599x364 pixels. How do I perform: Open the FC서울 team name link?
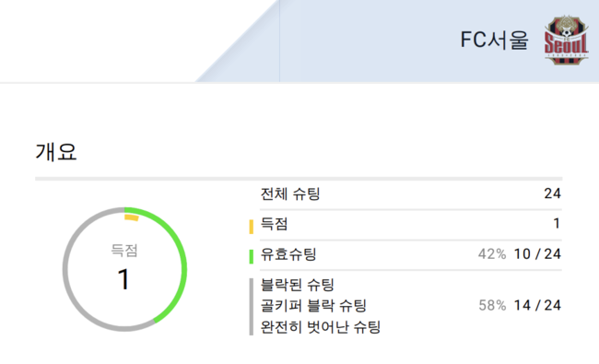click(x=494, y=40)
